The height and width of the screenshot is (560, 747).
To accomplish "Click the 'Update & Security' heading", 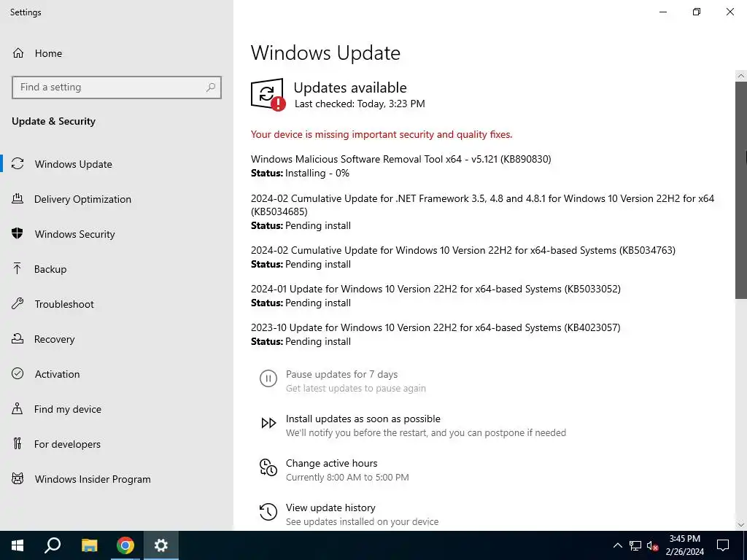I will [x=53, y=121].
